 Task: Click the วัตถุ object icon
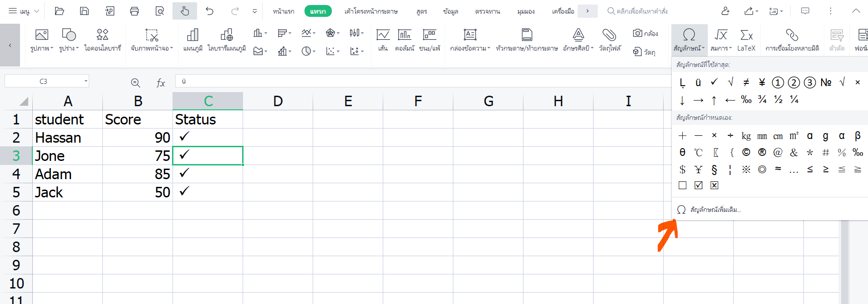click(x=644, y=52)
